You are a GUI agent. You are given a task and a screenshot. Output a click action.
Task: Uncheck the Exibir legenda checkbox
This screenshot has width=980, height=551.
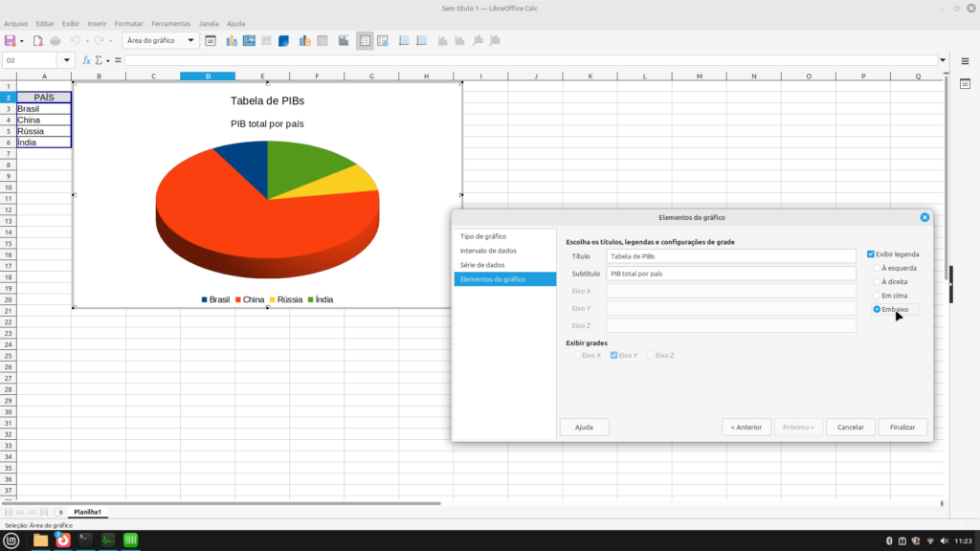871,254
